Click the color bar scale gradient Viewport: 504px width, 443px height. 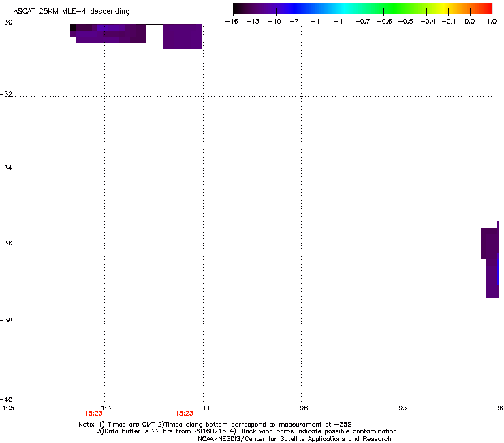[362, 8]
